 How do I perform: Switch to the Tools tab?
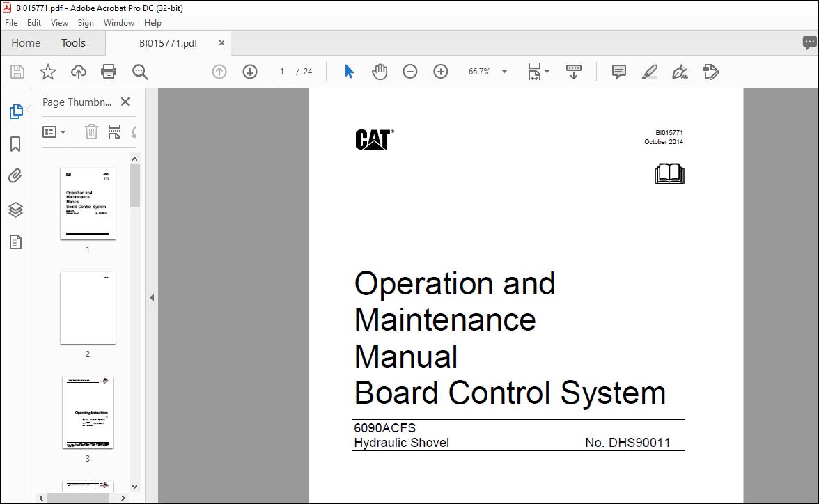[x=73, y=43]
